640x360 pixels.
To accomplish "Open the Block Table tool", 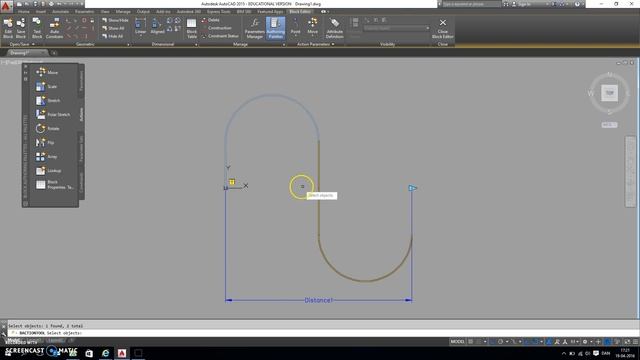I will [191, 28].
